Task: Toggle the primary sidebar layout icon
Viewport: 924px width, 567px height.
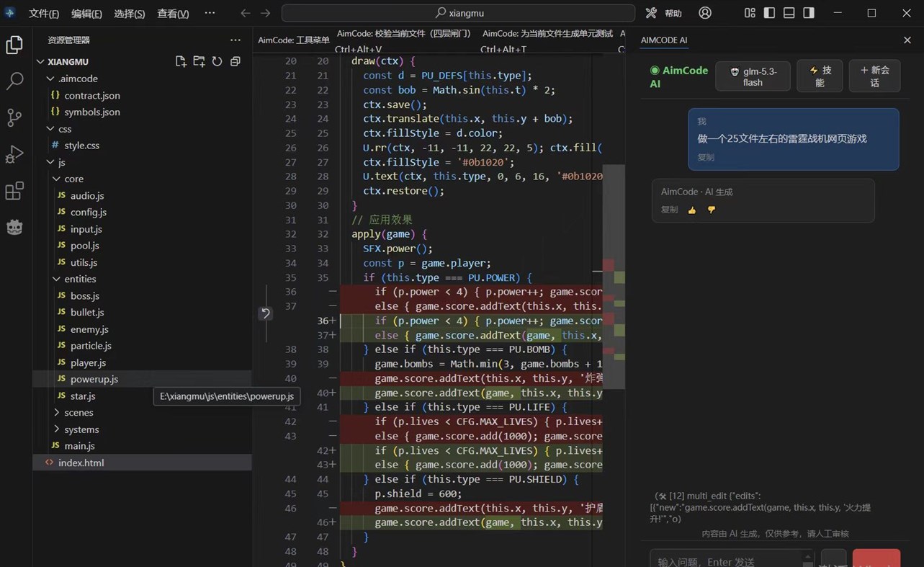Action: 770,13
